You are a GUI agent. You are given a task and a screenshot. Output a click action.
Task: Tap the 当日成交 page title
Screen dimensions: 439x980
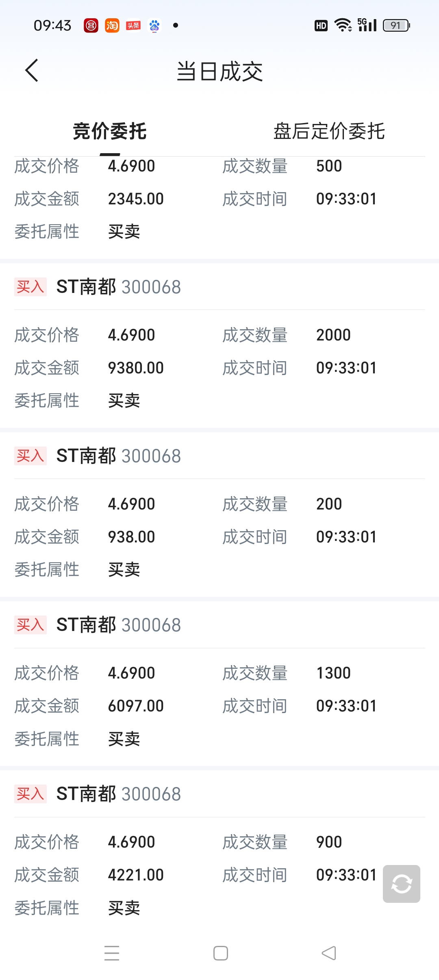point(220,72)
